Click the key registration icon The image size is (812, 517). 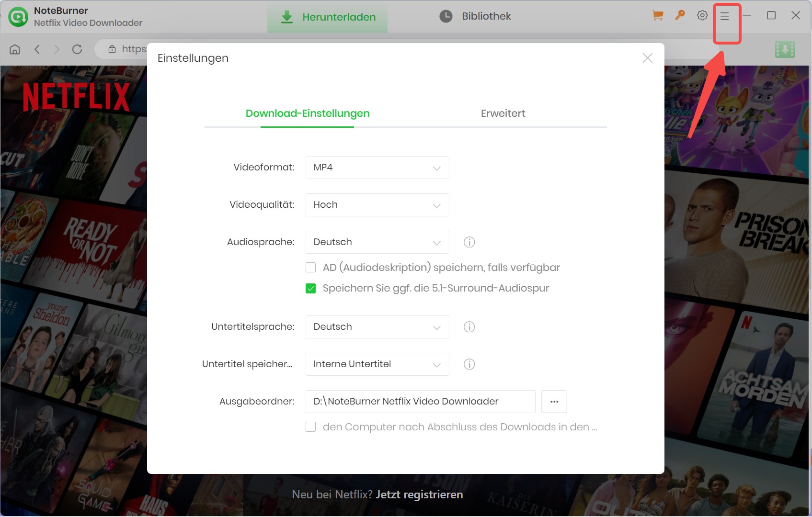(x=680, y=16)
